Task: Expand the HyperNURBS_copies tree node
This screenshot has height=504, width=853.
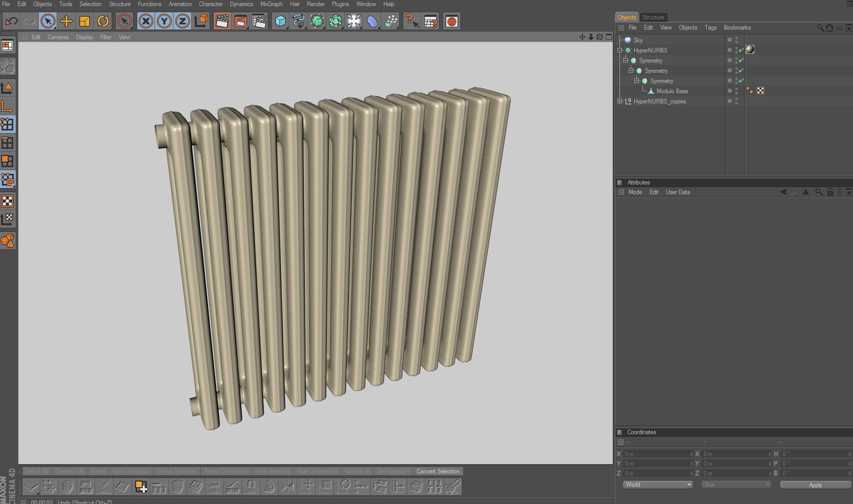Action: (x=620, y=101)
